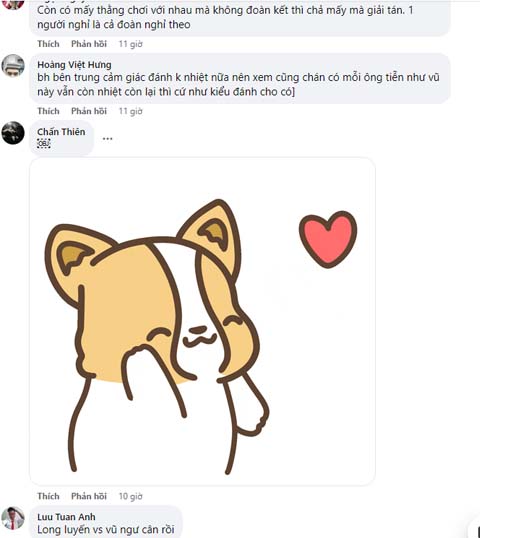
Task: Open Hoàng Việt Hưng's name link
Action: click(x=74, y=65)
